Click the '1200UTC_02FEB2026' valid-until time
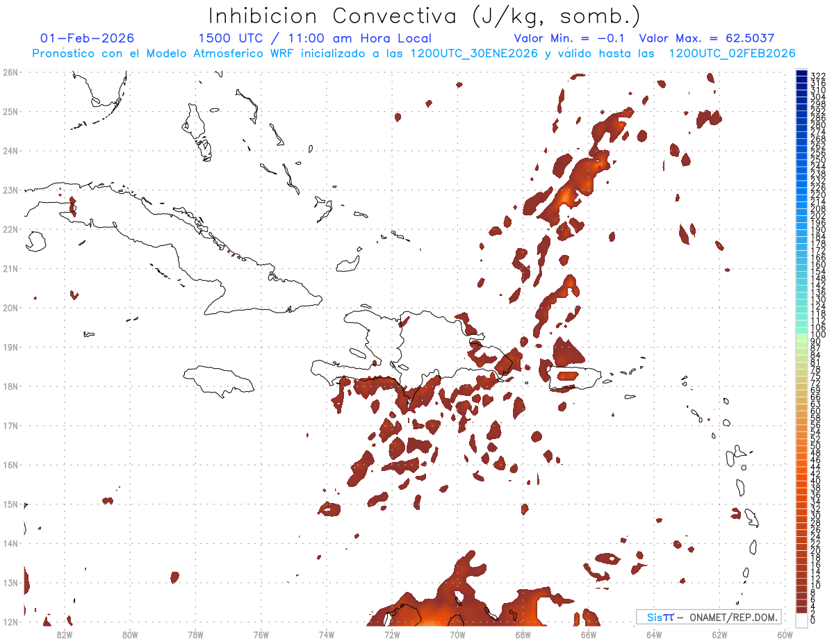This screenshot has width=834, height=644. pyautogui.click(x=731, y=53)
